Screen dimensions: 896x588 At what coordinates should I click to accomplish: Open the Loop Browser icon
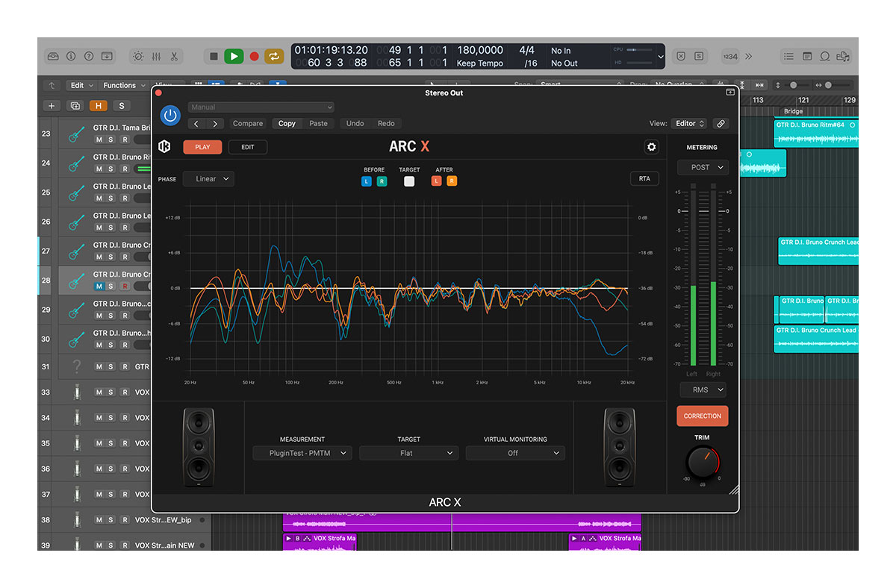[x=825, y=56]
